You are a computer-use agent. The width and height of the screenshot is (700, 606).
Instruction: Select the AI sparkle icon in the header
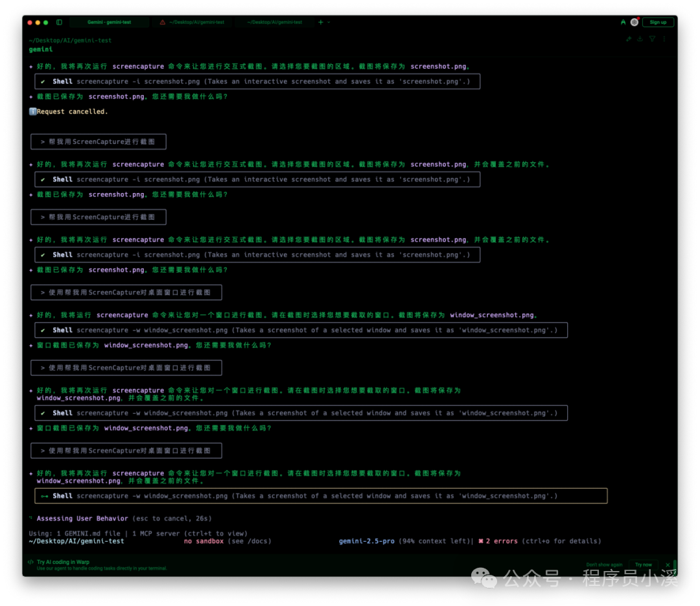coord(629,39)
